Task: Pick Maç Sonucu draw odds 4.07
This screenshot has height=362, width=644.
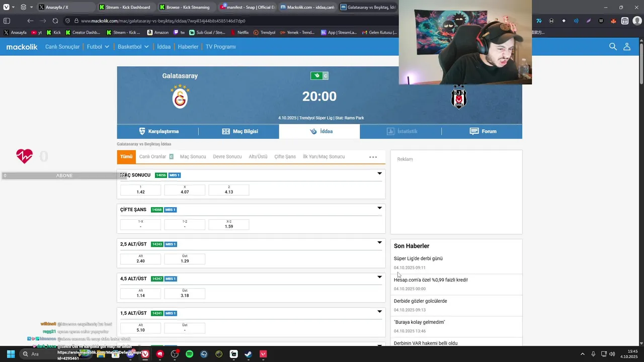Action: pos(185,190)
